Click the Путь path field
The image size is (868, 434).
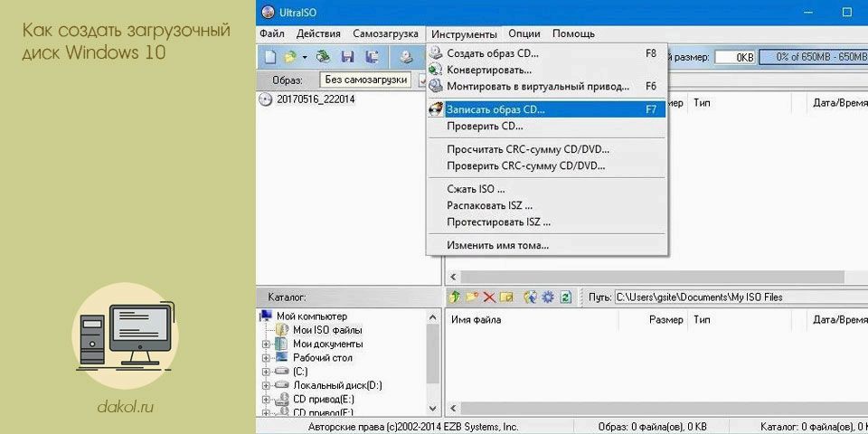click(x=741, y=297)
